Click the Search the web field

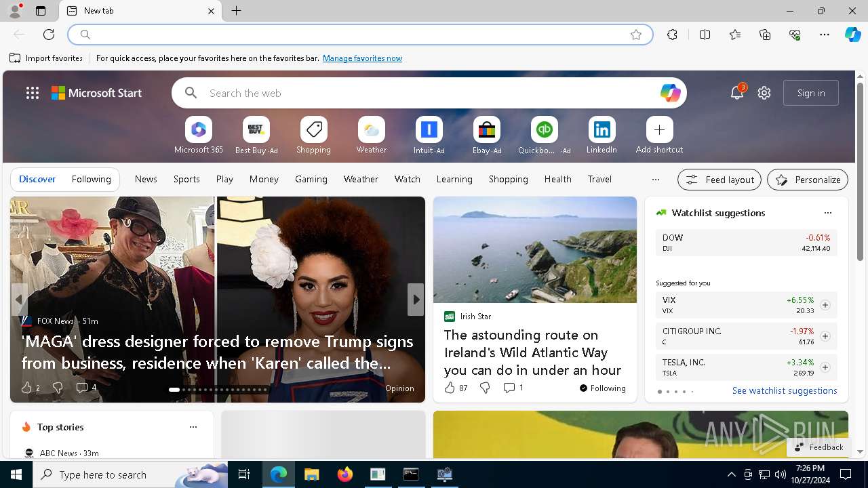(x=429, y=93)
